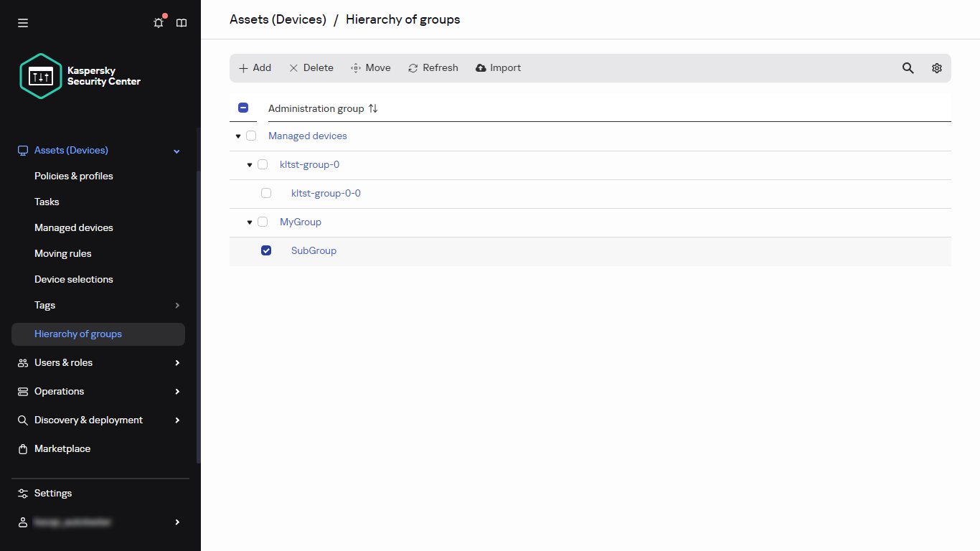The image size is (980, 551).
Task: Click the search magnifier icon in toolbar
Action: point(908,68)
